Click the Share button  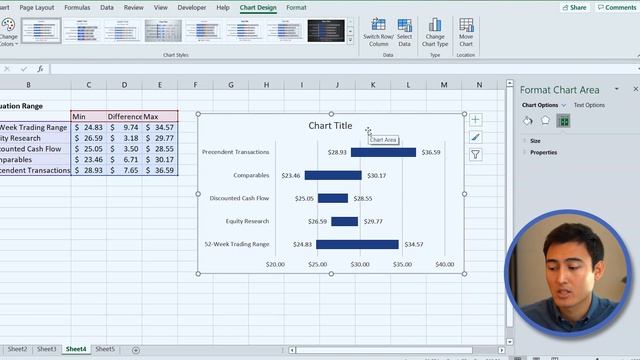(574, 7)
